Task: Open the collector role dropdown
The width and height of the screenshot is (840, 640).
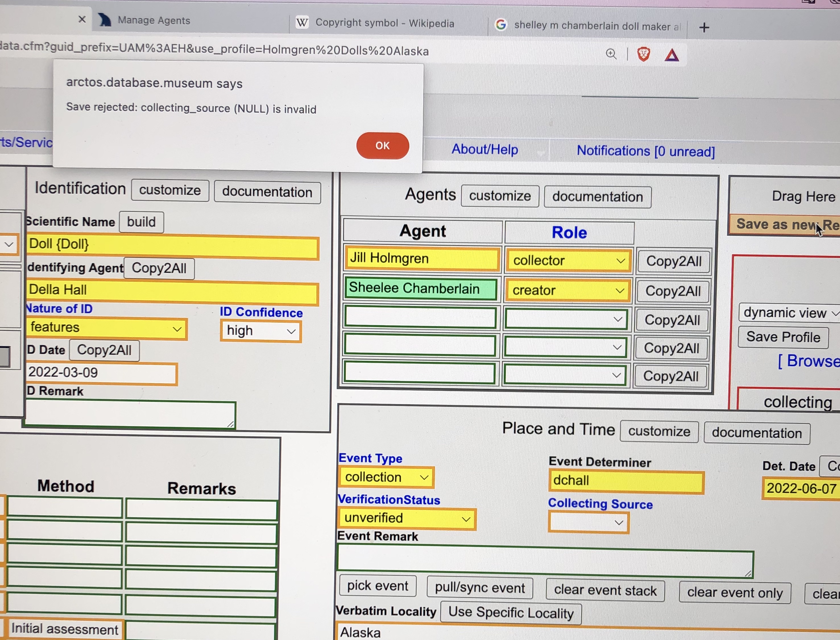Action: [568, 260]
